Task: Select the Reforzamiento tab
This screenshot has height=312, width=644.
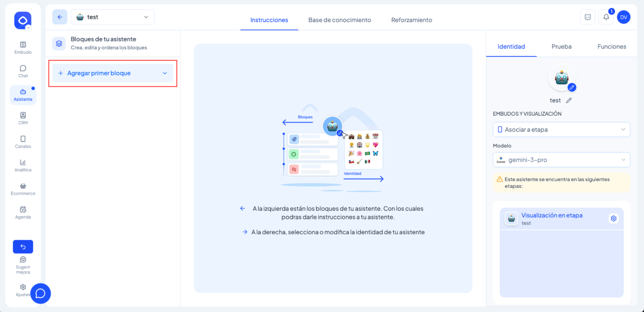Action: [x=411, y=20]
